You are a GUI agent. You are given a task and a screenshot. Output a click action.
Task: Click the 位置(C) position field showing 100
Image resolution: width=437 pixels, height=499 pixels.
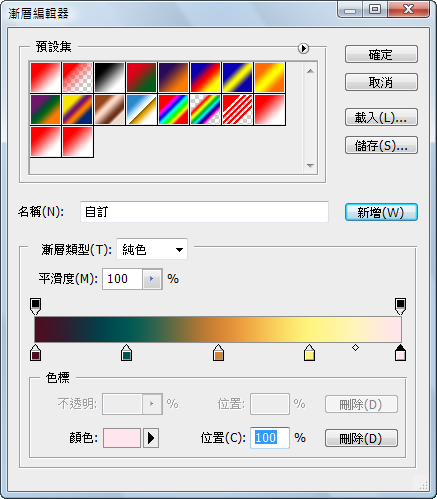click(270, 438)
